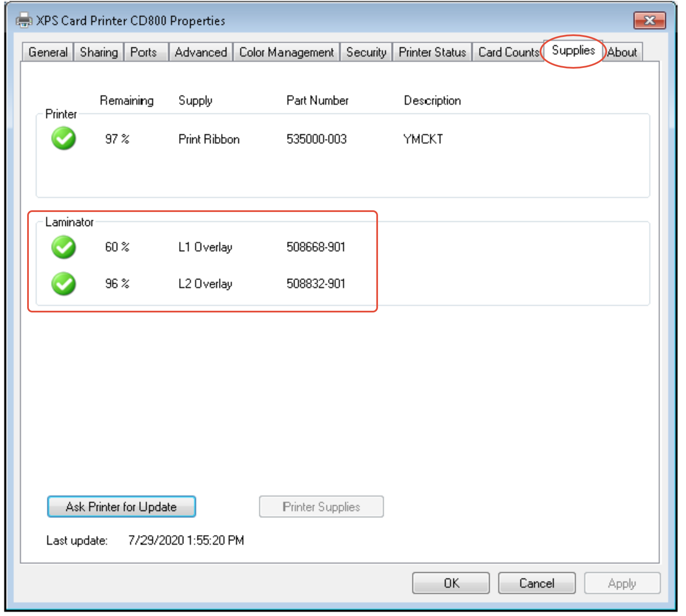Click the L1 Overlay green status checkmark

click(64, 247)
